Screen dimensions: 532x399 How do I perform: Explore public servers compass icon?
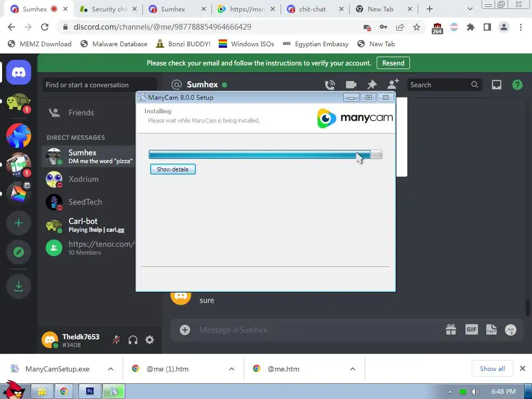point(19,252)
